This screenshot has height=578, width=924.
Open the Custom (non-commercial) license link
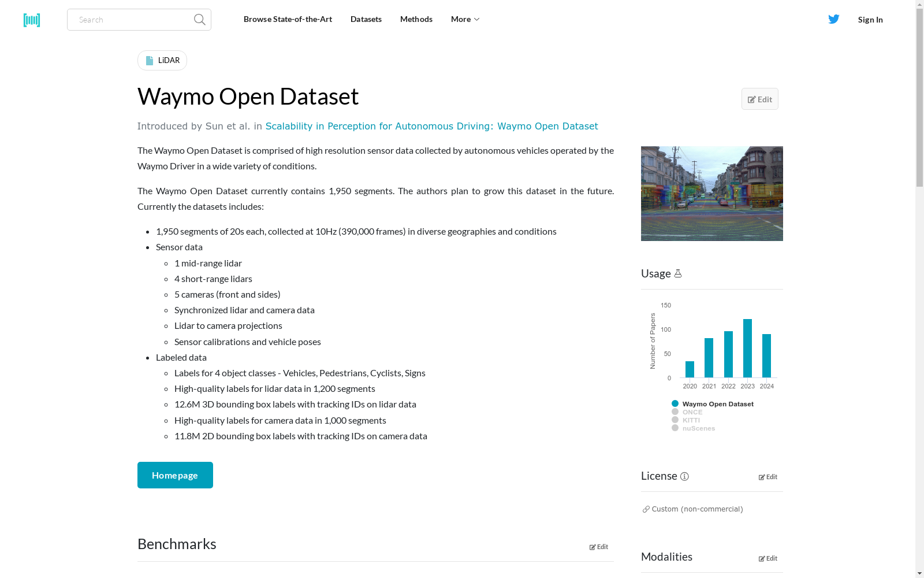click(x=697, y=509)
